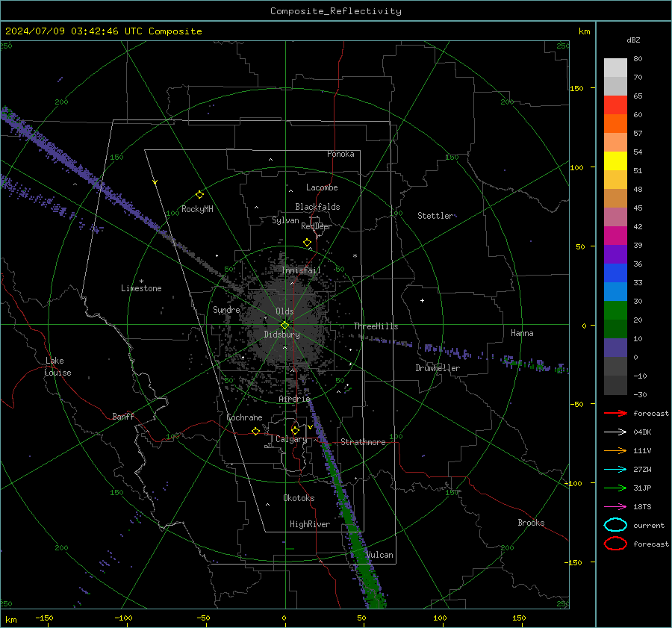Click the Hanna label

[522, 333]
